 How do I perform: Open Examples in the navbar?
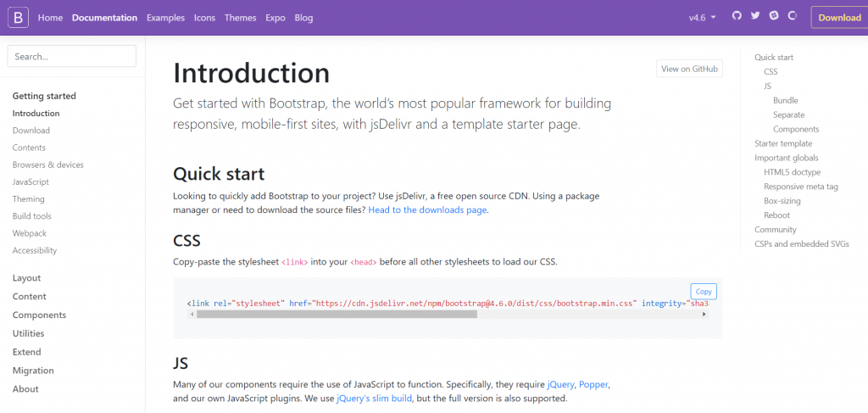coord(165,18)
